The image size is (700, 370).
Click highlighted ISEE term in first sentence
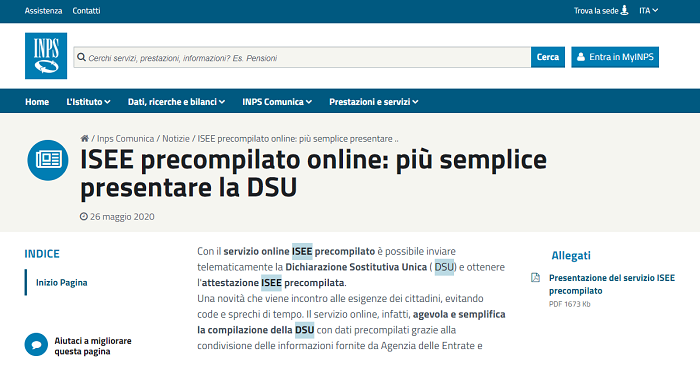coord(302,251)
